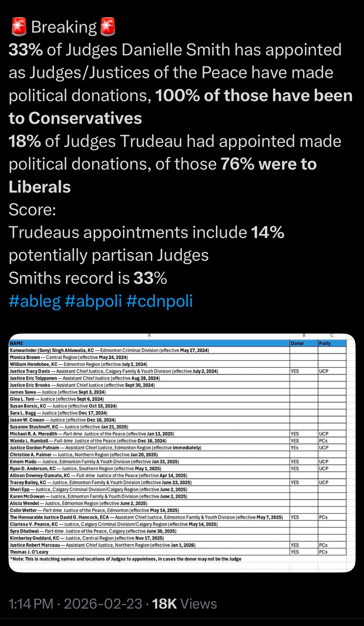The height and width of the screenshot is (626, 364).
Task: Click the 2026-02-23 post date
Action: click(103, 604)
